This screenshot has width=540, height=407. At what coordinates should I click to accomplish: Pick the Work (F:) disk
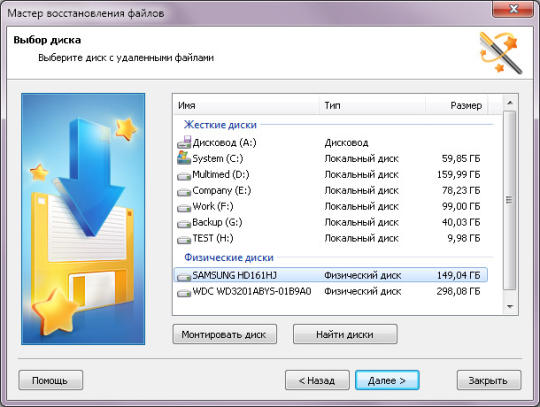coord(212,206)
